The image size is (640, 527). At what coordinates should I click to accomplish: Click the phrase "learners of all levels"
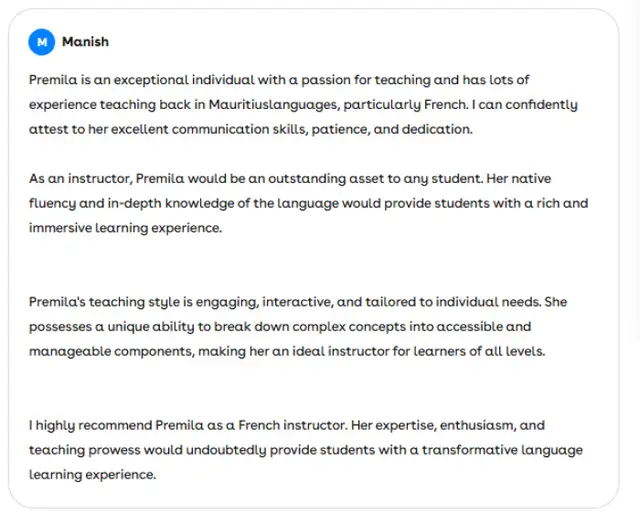click(x=479, y=351)
